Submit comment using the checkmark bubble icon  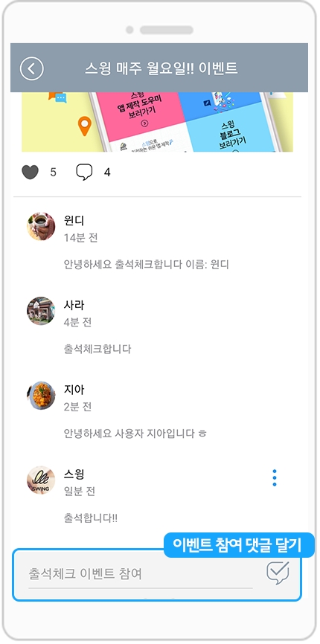[278, 573]
